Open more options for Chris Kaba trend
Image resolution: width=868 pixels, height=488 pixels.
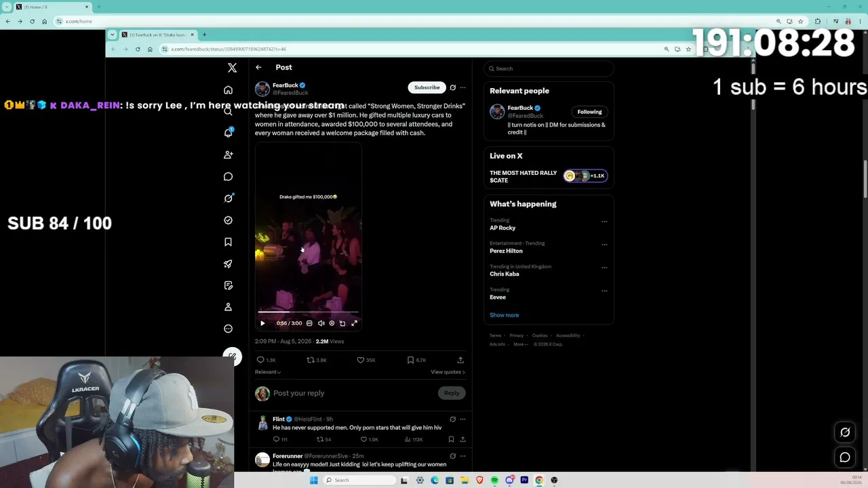[604, 267]
